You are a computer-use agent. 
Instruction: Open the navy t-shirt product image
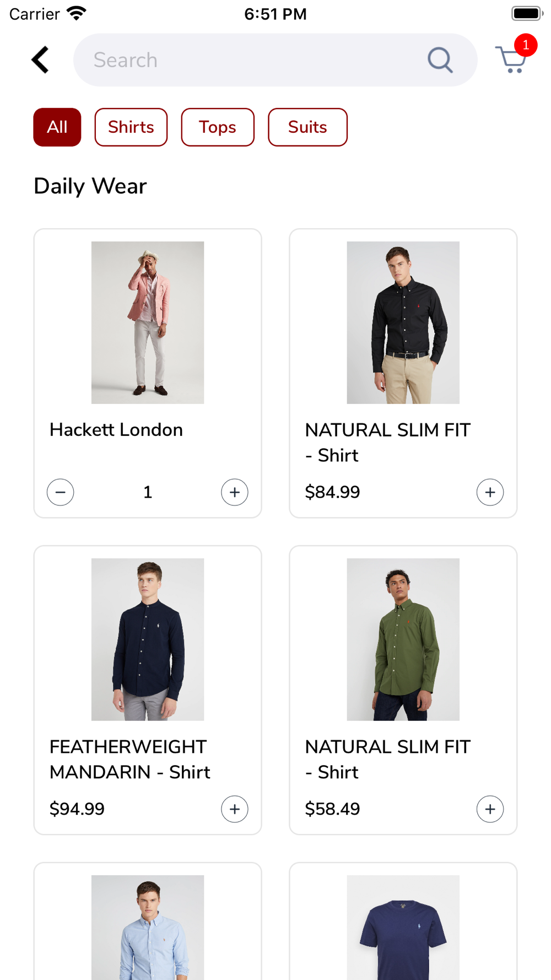403,928
